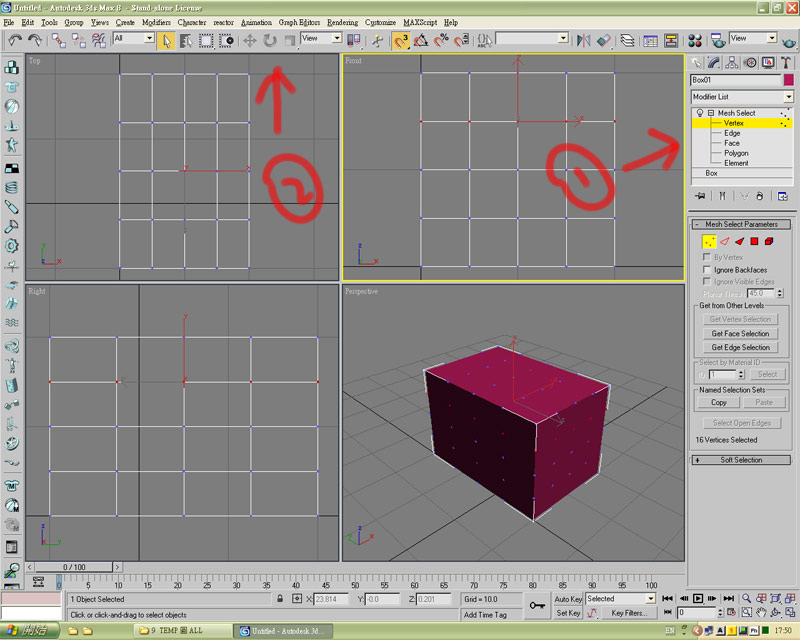This screenshot has width=800, height=640.
Task: Select the Select Object arrow tool
Action: [166, 41]
